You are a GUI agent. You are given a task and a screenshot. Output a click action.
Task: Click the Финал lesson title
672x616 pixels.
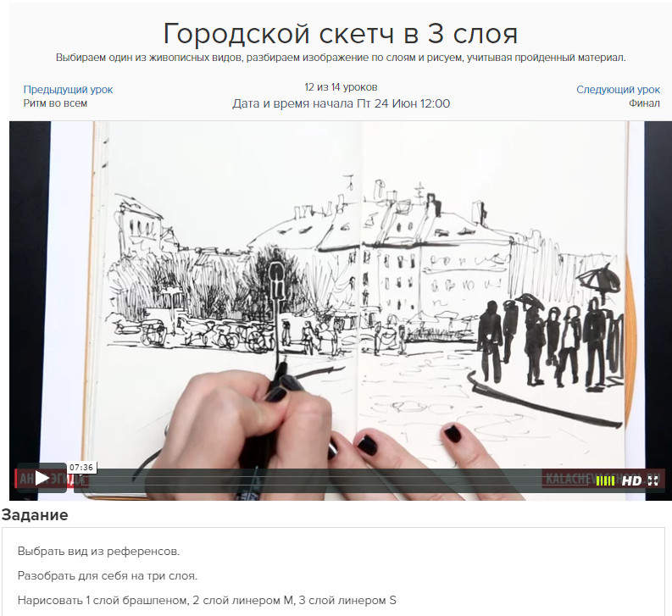coord(644,103)
